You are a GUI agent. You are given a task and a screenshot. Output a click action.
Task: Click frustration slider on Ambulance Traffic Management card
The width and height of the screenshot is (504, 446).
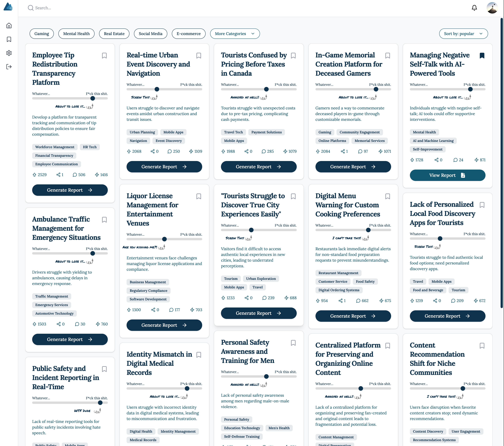(x=93, y=253)
